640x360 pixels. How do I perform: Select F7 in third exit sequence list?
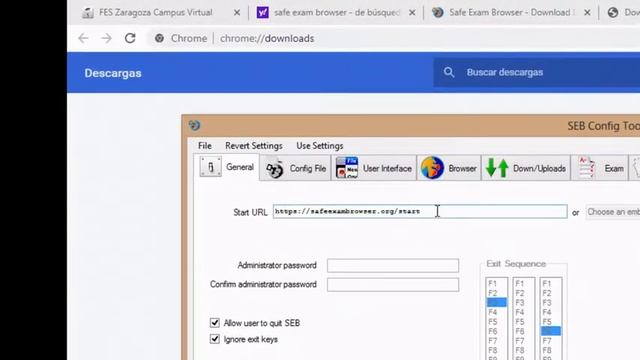pos(551,341)
